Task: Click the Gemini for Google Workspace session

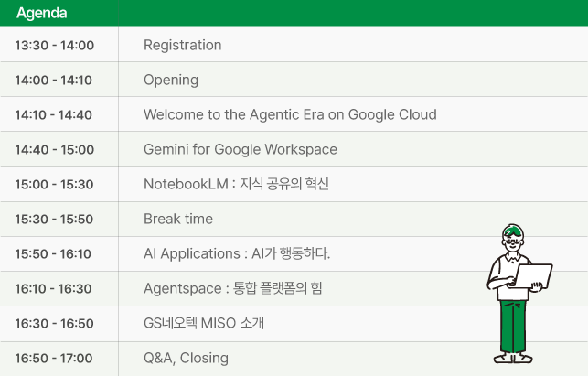Action: [x=241, y=149]
